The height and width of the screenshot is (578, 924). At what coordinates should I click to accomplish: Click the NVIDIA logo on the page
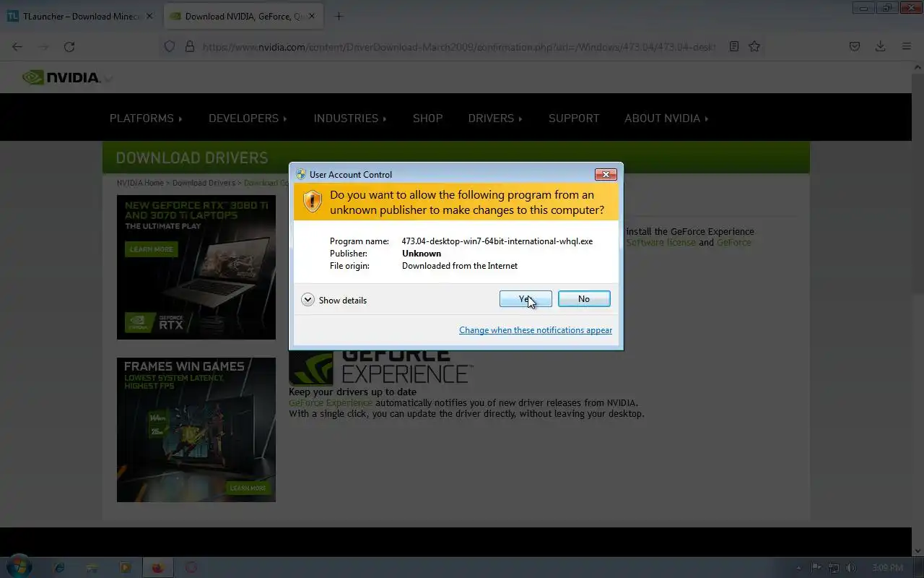coord(61,77)
